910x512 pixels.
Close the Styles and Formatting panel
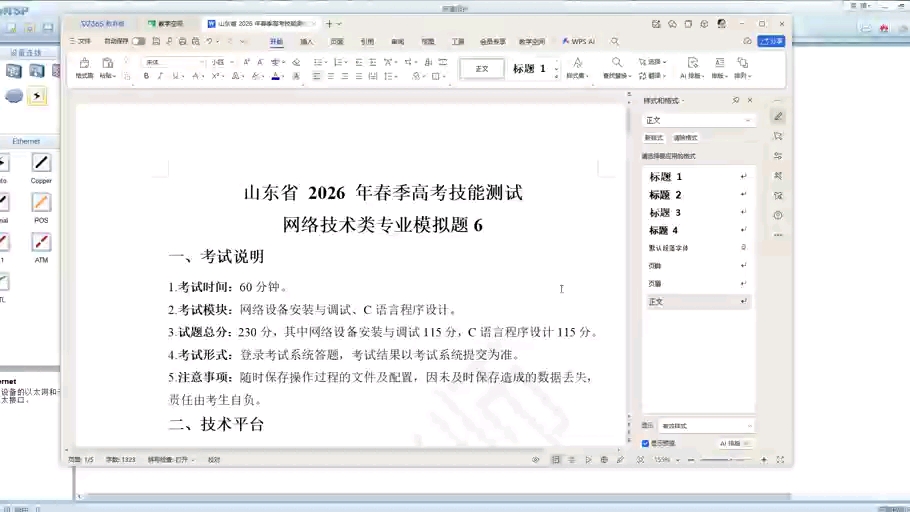750,100
